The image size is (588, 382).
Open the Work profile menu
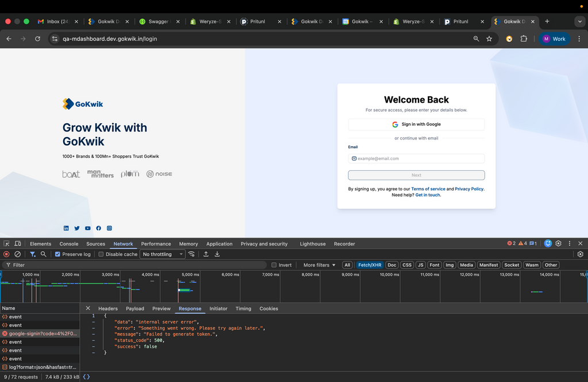pos(554,38)
